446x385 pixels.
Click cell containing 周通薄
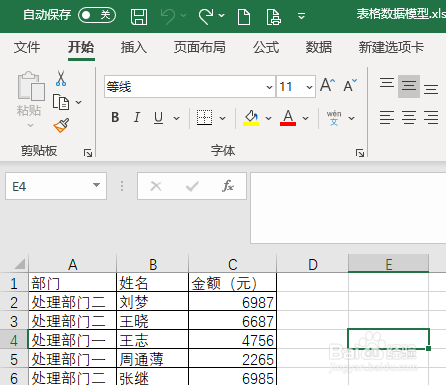click(153, 359)
